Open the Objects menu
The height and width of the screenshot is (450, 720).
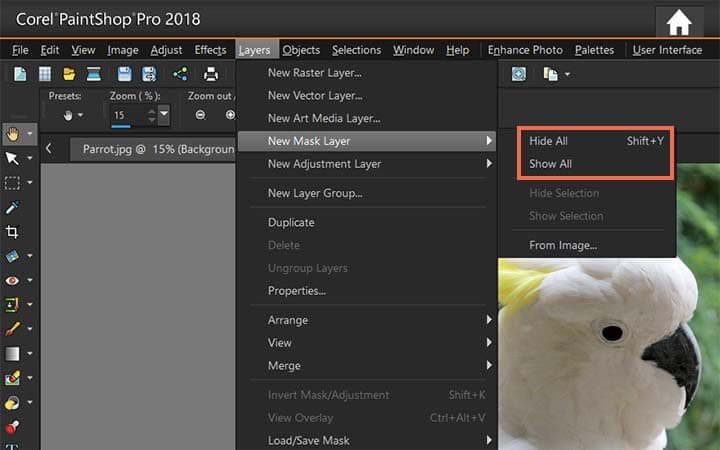point(301,50)
